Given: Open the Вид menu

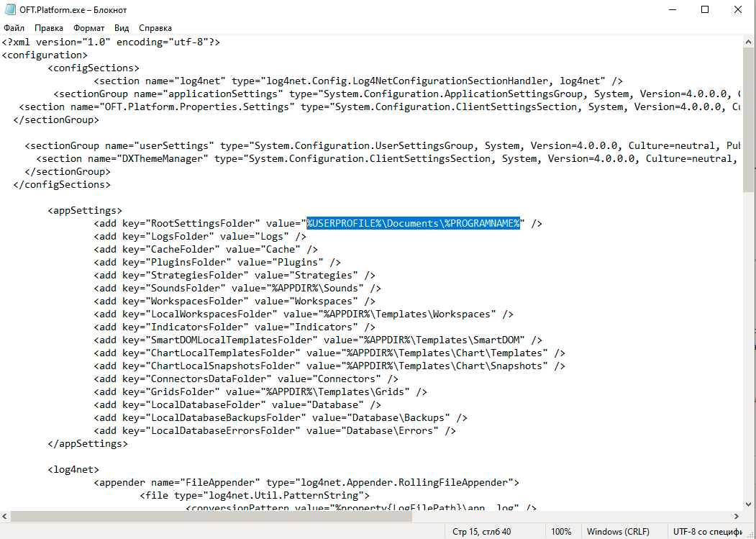Looking at the screenshot, I should 121,27.
